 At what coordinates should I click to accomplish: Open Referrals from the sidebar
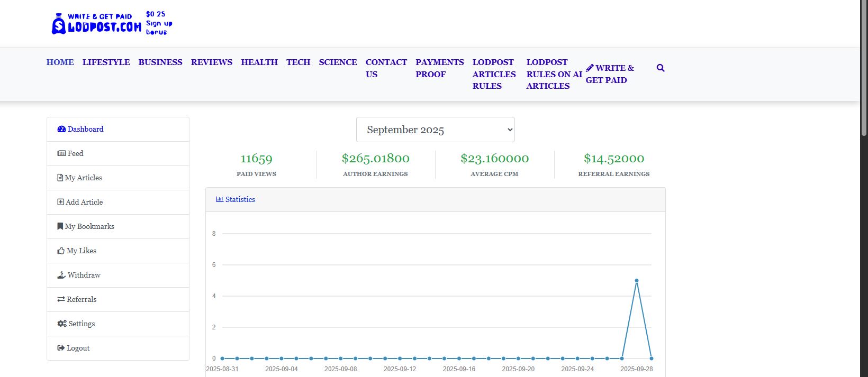coord(77,299)
